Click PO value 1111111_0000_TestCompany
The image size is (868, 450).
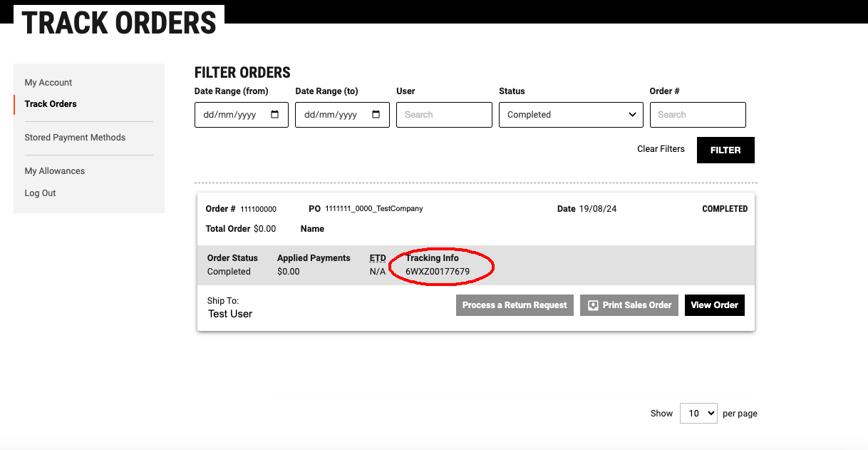coord(374,209)
